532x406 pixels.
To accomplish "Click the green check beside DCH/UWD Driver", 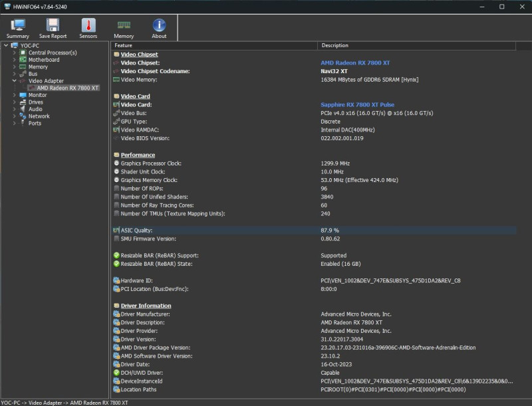I will coord(116,373).
